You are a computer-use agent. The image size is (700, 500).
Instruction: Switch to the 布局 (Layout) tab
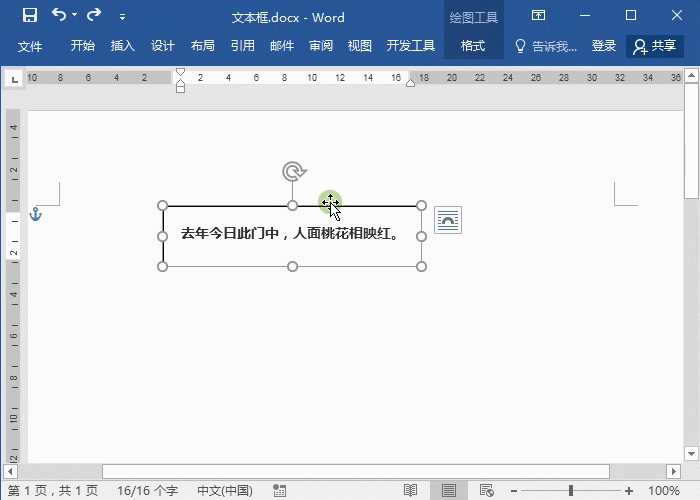pyautogui.click(x=203, y=46)
